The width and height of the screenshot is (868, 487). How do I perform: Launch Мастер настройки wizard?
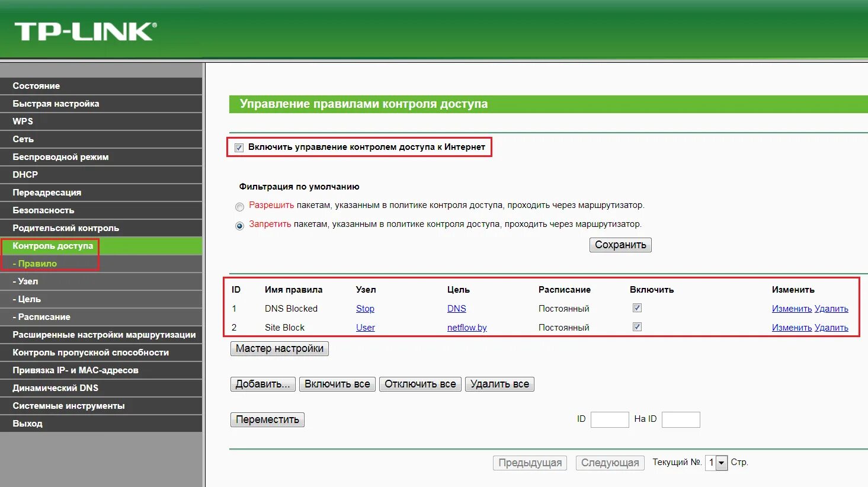[x=280, y=348]
